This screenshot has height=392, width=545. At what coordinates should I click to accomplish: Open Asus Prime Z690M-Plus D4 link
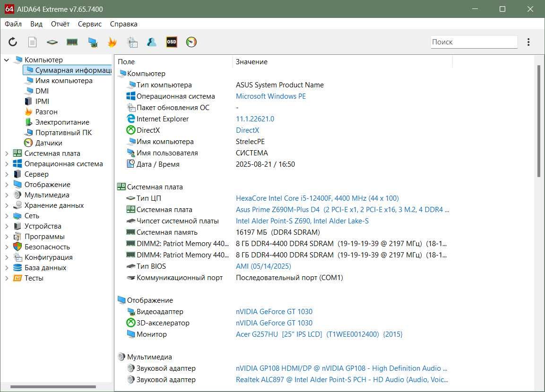(x=342, y=209)
